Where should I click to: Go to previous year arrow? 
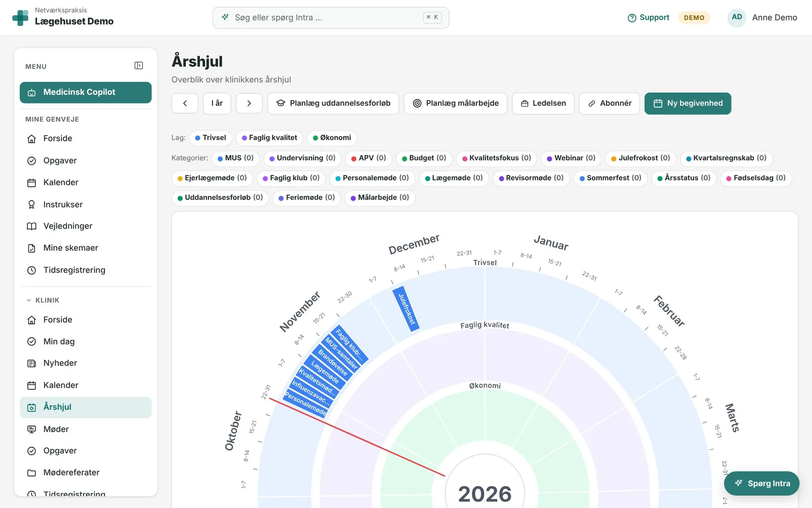(x=185, y=103)
